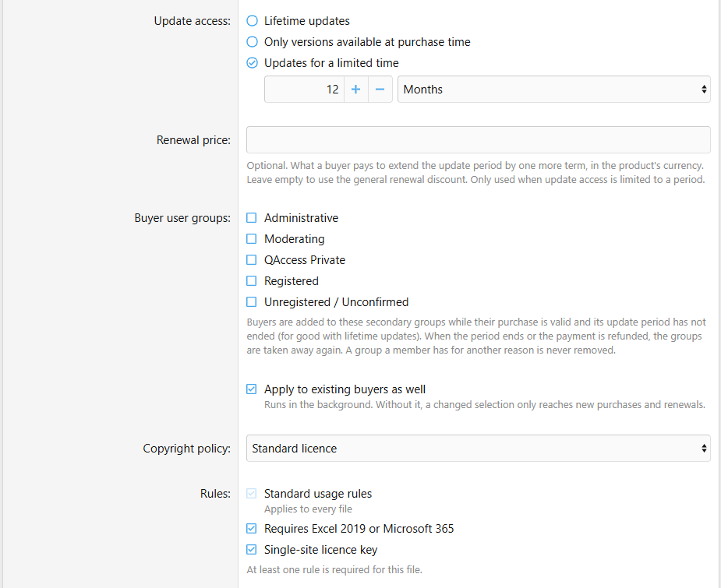Click the disabled Standard usage rules checkbox

tap(252, 493)
